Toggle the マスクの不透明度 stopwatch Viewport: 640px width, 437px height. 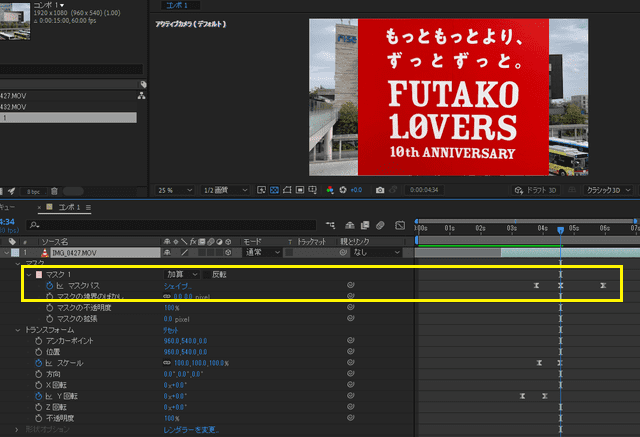(x=49, y=308)
